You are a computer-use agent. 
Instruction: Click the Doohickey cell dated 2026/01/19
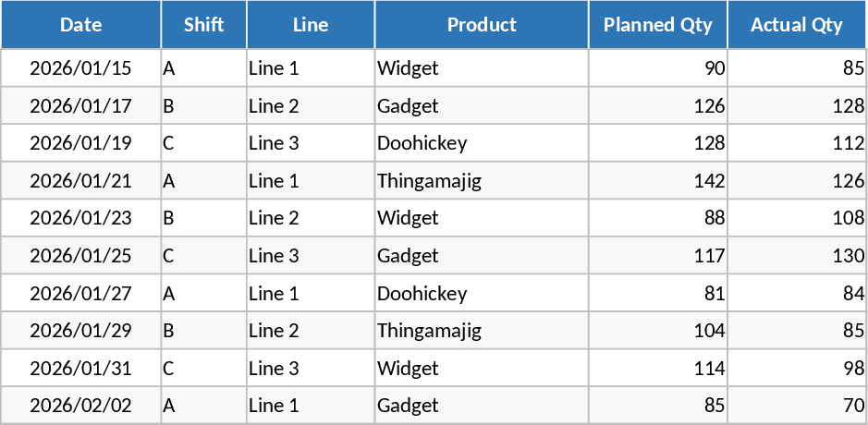(482, 143)
